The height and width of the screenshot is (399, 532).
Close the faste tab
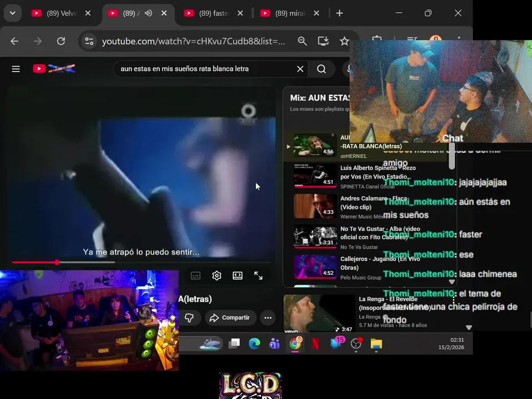(240, 13)
